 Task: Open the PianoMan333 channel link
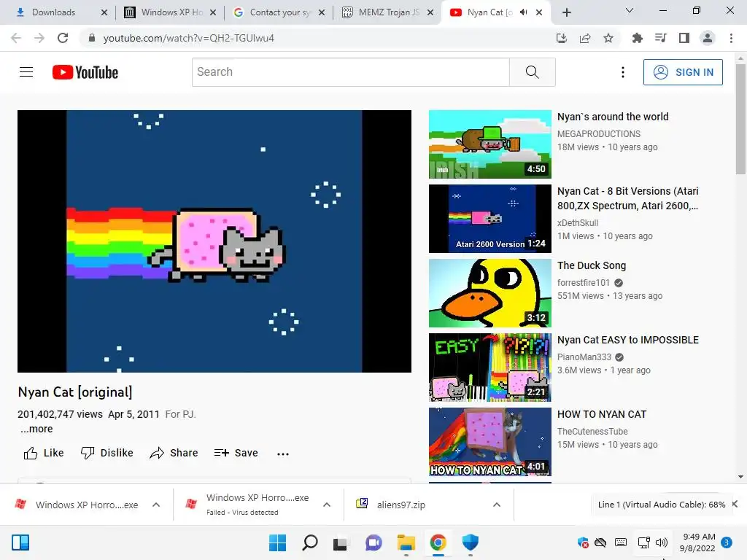tap(584, 357)
